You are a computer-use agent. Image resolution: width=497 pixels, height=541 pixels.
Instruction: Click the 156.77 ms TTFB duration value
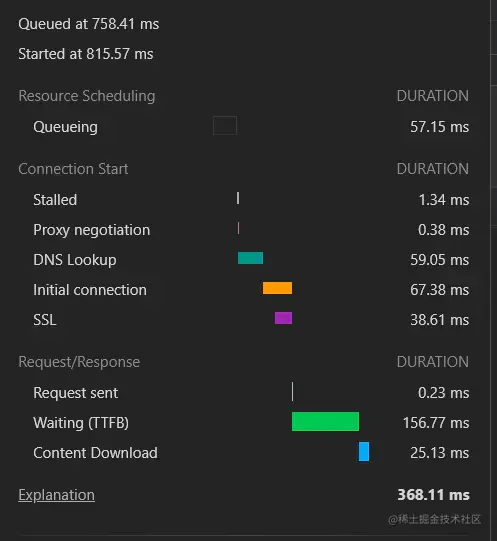436,423
